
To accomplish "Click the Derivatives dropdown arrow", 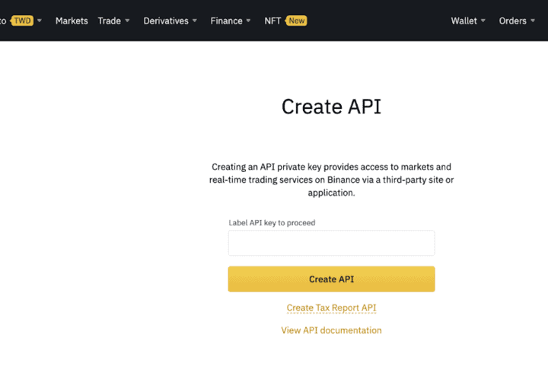I will (x=195, y=21).
